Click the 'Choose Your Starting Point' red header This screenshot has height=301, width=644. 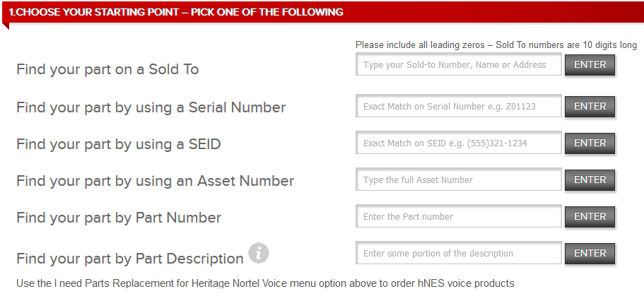click(323, 12)
